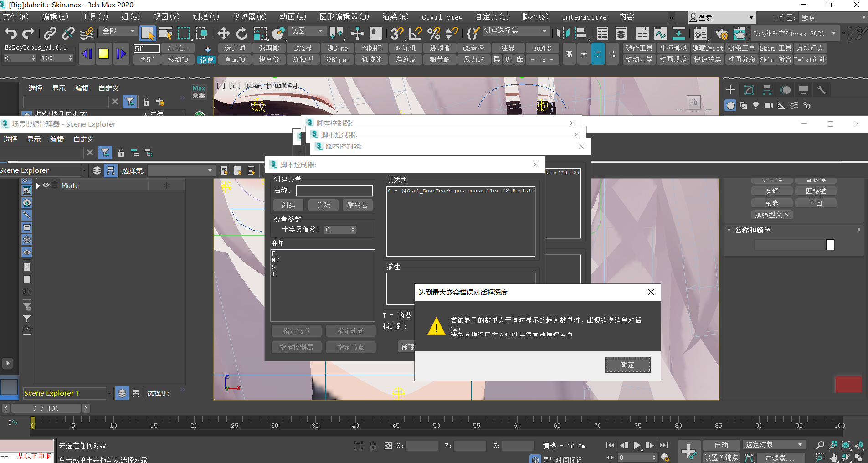This screenshot has width=868, height=463.
Task: Click the 创建 button in script controller
Action: click(288, 205)
